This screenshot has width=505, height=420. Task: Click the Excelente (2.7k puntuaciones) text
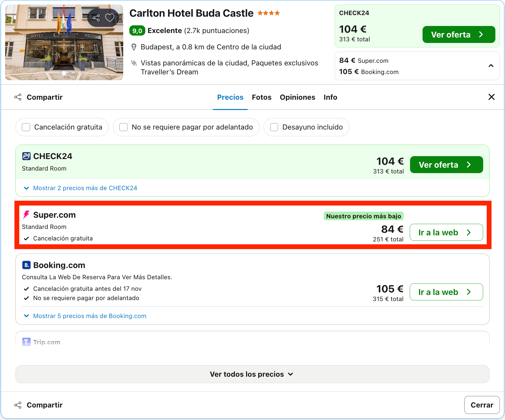tap(198, 31)
